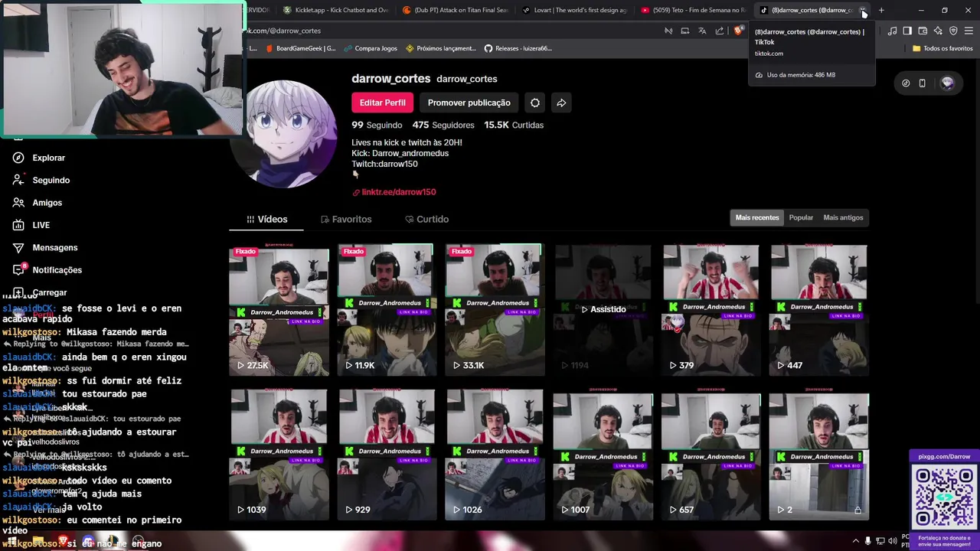
Task: Open the Mensagens paper plane icon
Action: [x=18, y=247]
